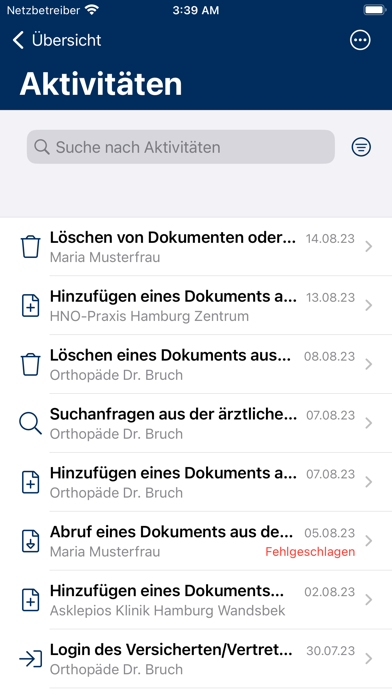Tap the date 02.08.23
This screenshot has height=696, width=392.
[329, 592]
